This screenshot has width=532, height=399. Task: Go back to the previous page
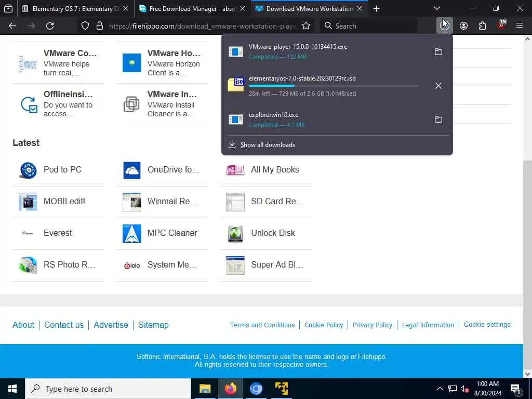12,26
